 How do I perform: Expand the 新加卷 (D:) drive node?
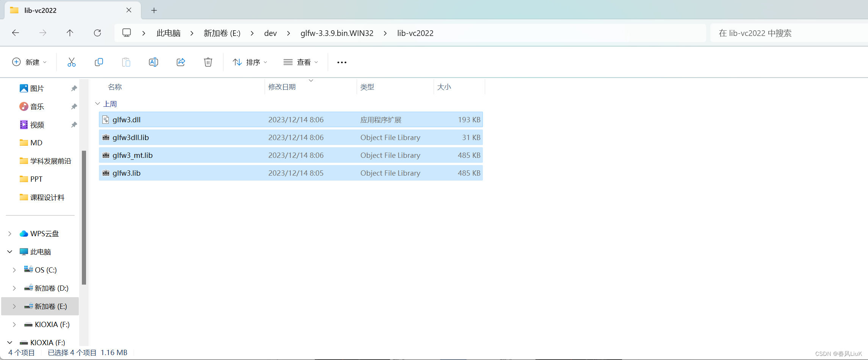tap(14, 288)
